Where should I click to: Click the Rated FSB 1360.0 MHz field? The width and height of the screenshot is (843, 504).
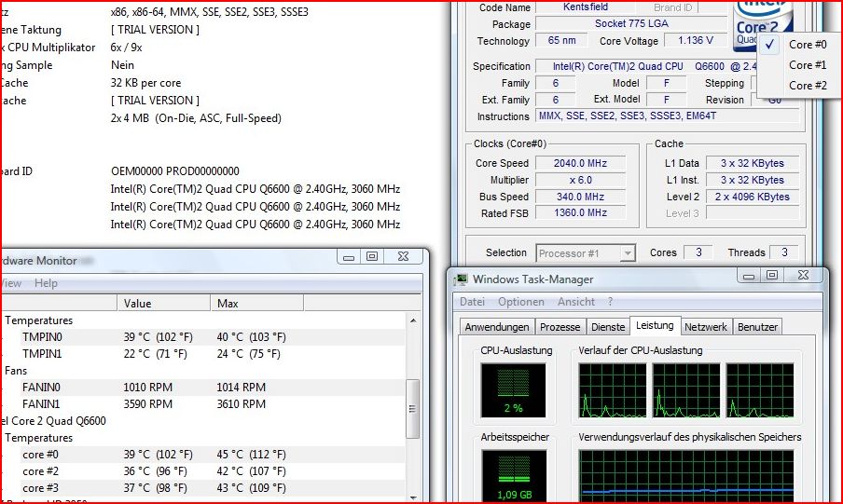point(581,212)
